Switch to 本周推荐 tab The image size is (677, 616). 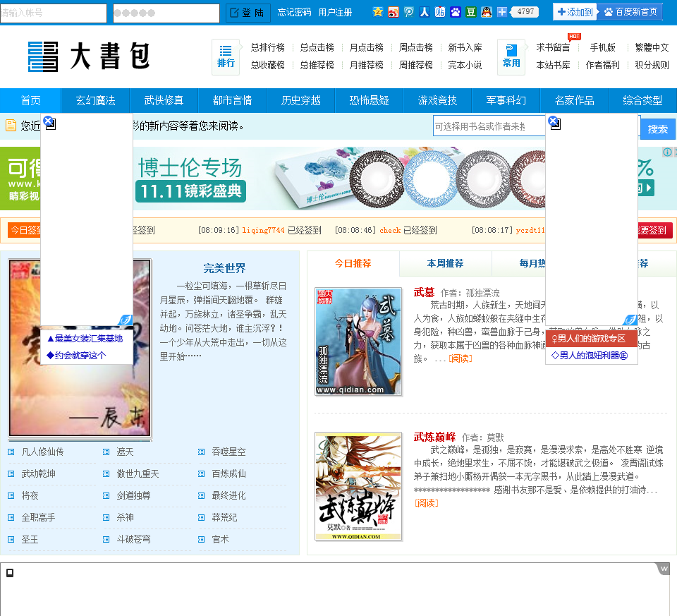click(x=445, y=263)
